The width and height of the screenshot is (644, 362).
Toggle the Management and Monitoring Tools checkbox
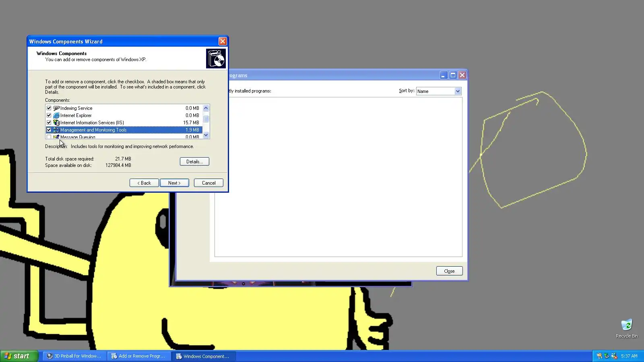pyautogui.click(x=49, y=130)
